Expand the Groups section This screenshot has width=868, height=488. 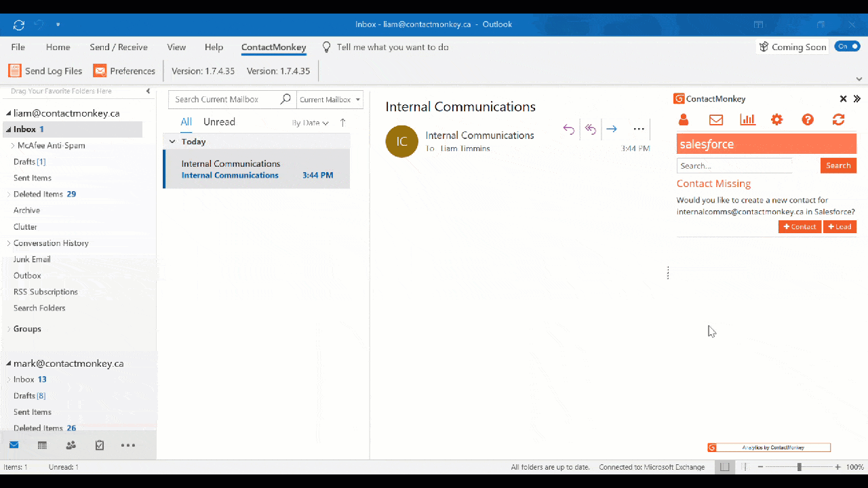pyautogui.click(x=9, y=329)
